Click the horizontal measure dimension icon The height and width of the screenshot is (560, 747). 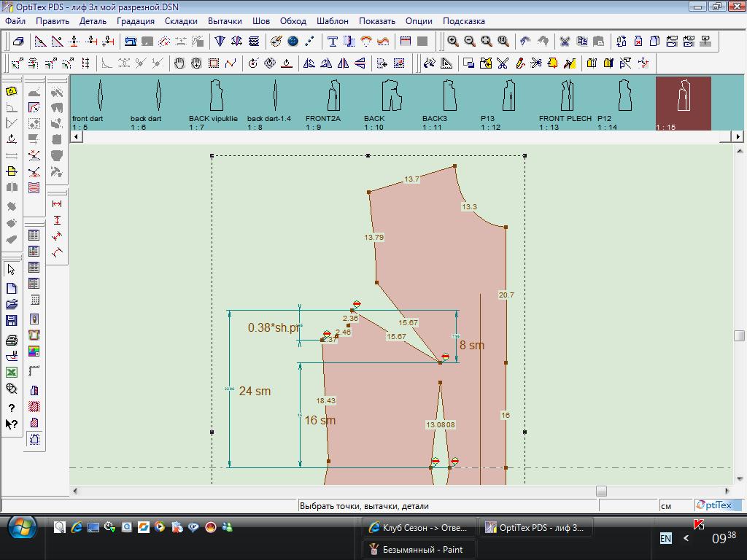click(57, 204)
